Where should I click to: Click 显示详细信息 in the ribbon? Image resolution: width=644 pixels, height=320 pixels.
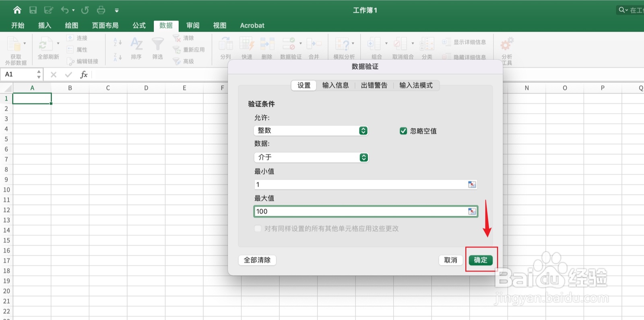pos(464,42)
